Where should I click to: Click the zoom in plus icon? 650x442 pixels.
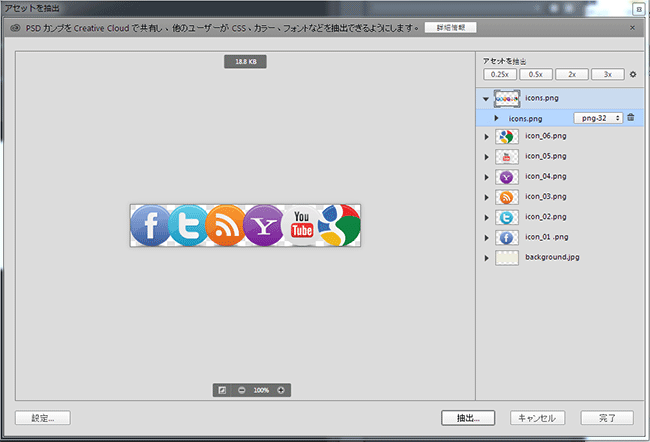281,389
